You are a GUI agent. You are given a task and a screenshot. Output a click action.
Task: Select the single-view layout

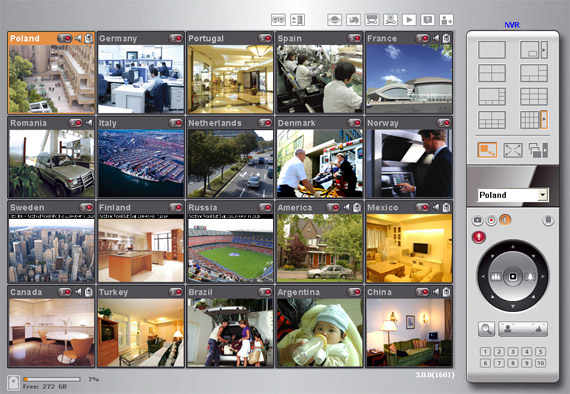pos(492,50)
